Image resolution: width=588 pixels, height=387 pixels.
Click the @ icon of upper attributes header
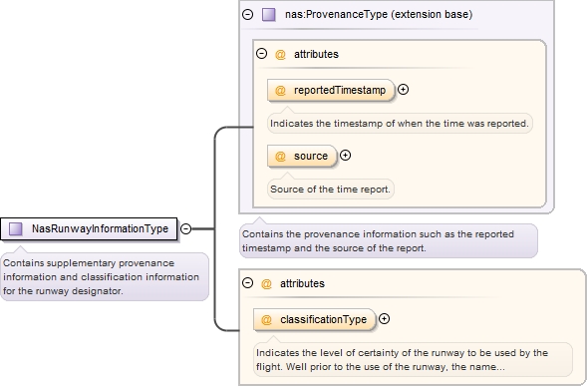tap(280, 55)
